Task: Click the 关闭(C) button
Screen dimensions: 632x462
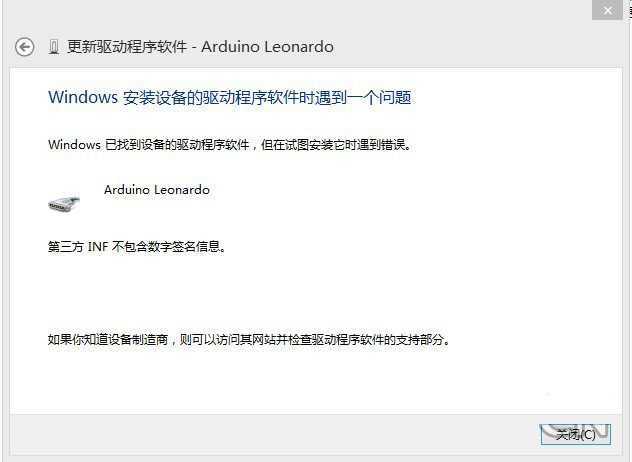Action: point(576,435)
